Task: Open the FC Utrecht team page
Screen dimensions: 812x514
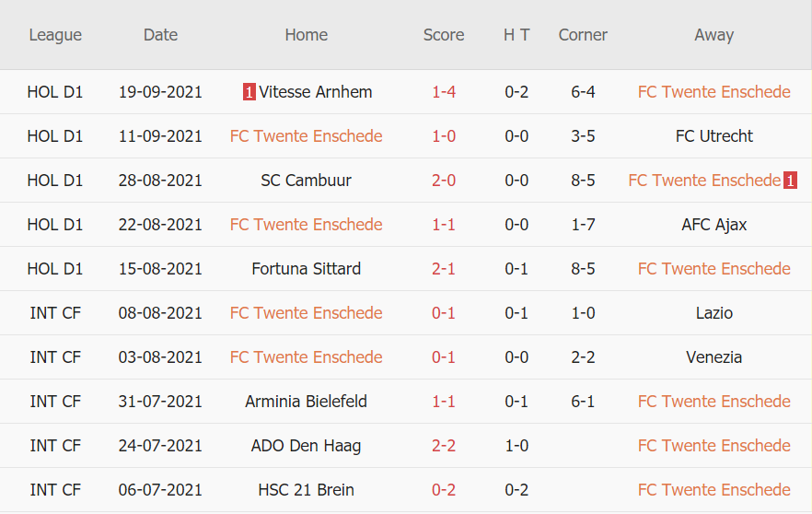Action: [713, 136]
